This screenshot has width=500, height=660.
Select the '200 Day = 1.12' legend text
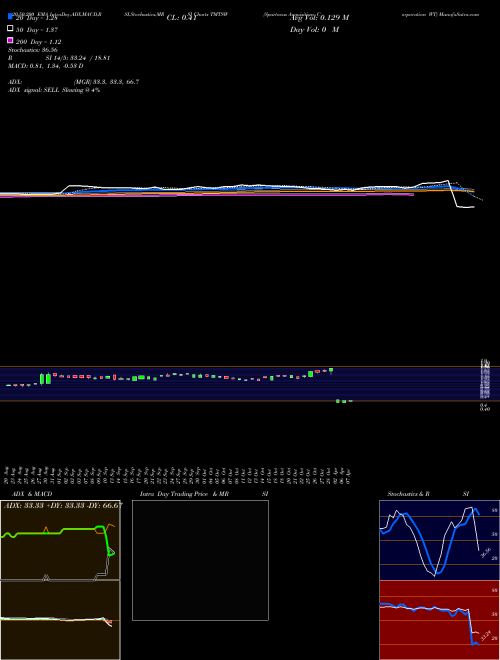[x=39, y=42]
